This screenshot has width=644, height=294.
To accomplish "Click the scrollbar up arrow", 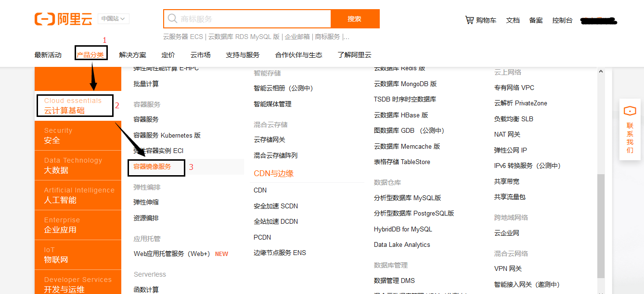I will pos(601,71).
